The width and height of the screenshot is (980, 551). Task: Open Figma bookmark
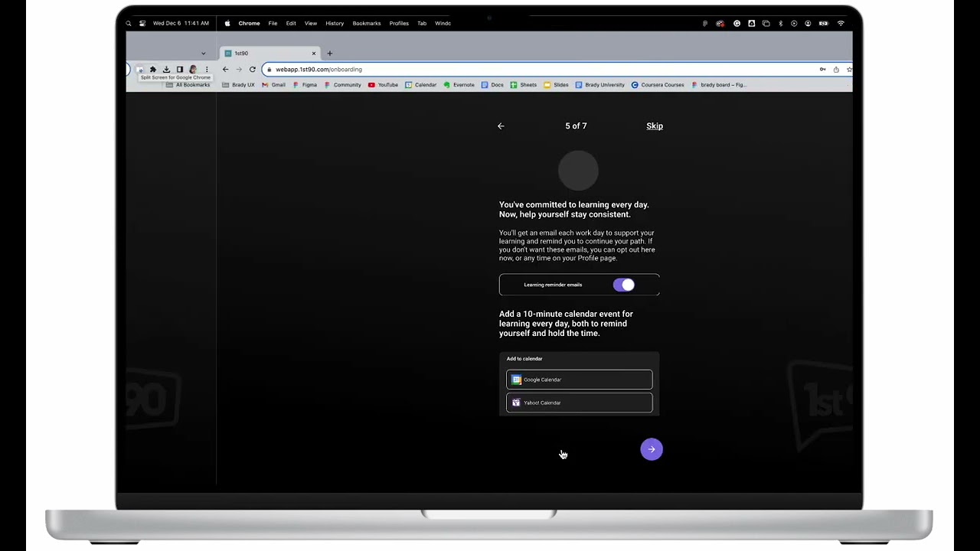coord(305,85)
